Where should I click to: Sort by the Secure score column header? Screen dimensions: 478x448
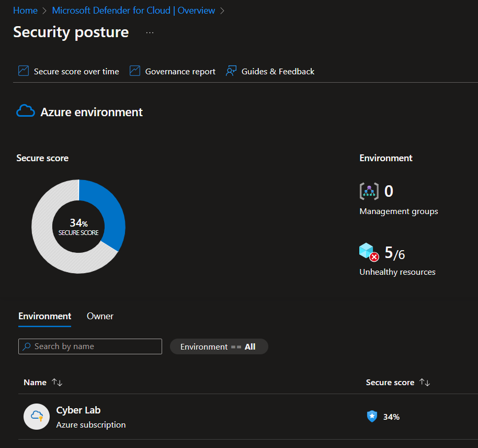click(390, 383)
